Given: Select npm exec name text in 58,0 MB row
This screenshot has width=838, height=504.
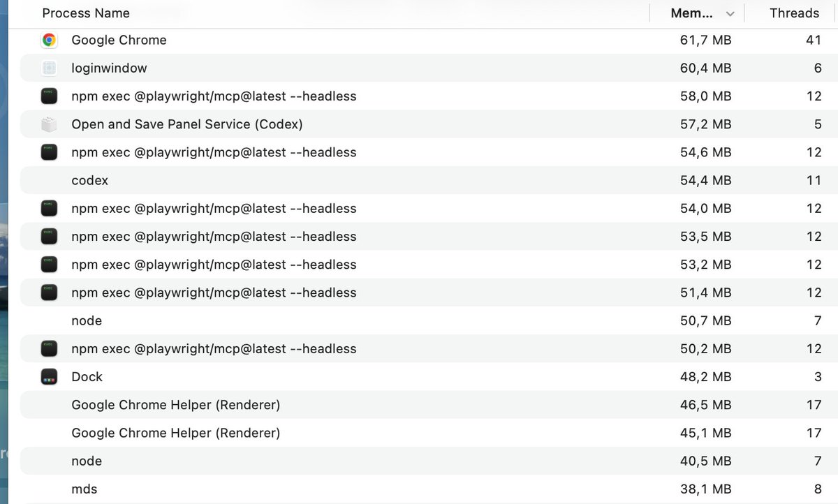Looking at the screenshot, I should (214, 96).
